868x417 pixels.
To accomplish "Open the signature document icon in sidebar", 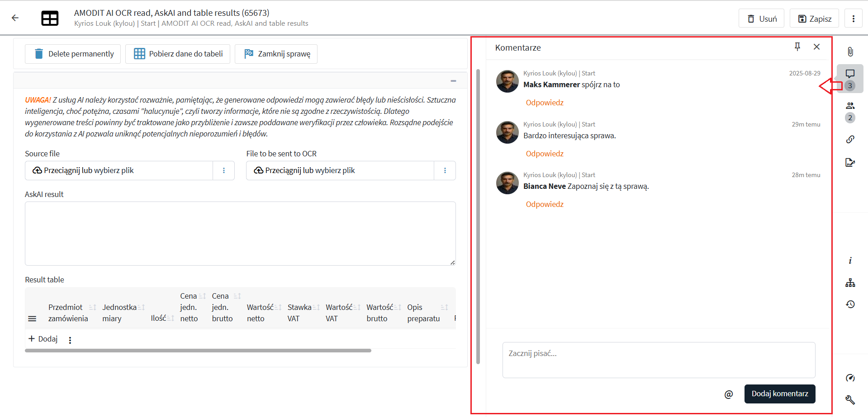I will 850,162.
